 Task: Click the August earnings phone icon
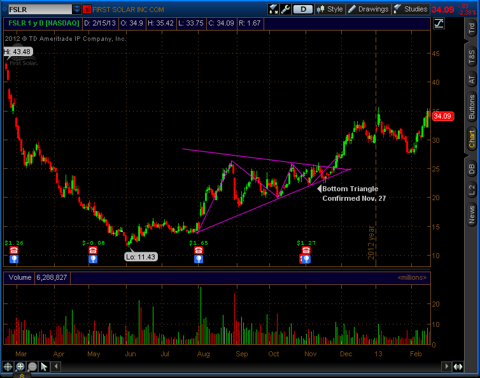click(x=199, y=250)
